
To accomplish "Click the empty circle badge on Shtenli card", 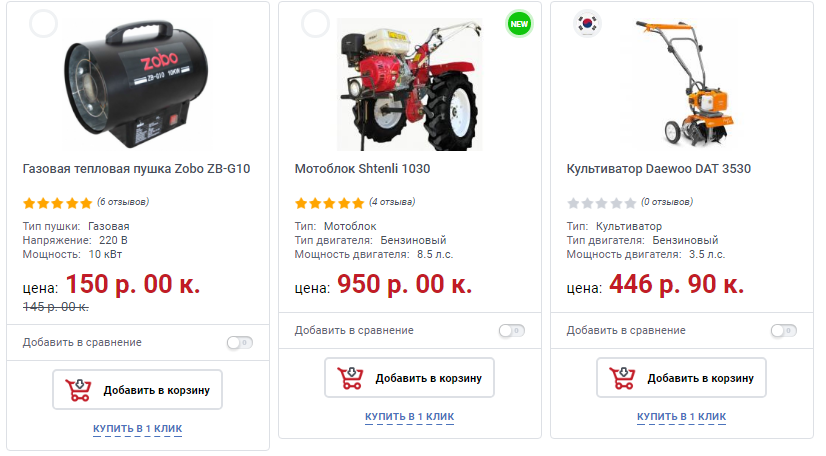I will click(315, 23).
